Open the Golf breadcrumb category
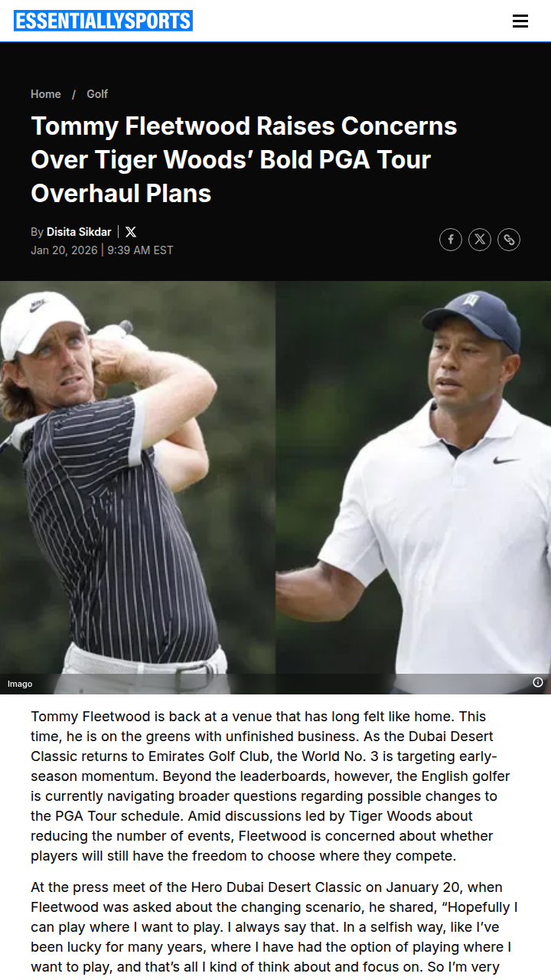This screenshot has height=980, width=551. click(97, 94)
